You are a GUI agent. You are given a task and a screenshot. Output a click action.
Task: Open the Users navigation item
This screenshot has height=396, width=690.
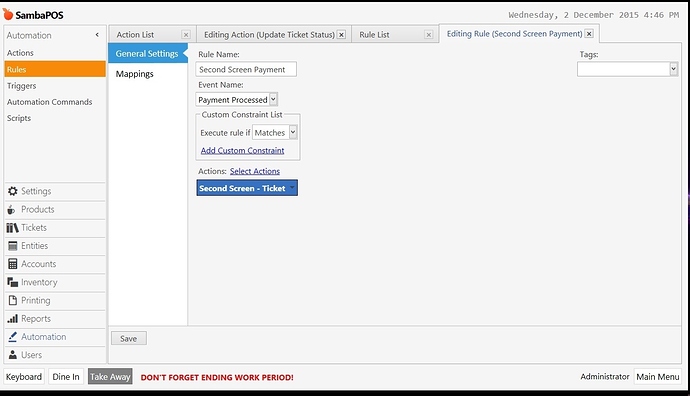[55, 355]
